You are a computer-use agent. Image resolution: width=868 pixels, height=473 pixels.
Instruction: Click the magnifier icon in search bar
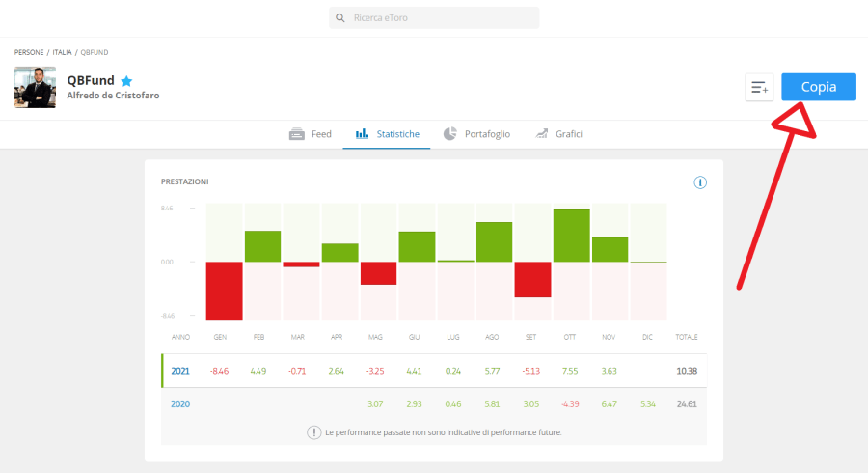[340, 18]
